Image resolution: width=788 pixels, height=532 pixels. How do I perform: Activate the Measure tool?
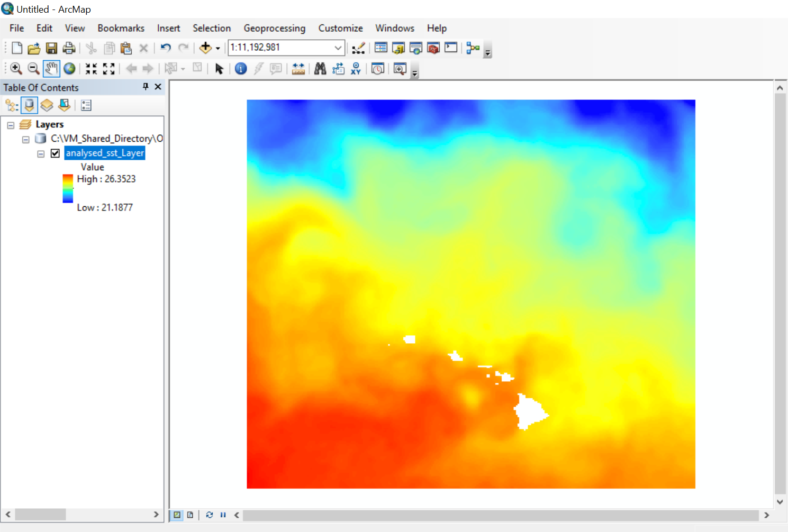pyautogui.click(x=298, y=69)
